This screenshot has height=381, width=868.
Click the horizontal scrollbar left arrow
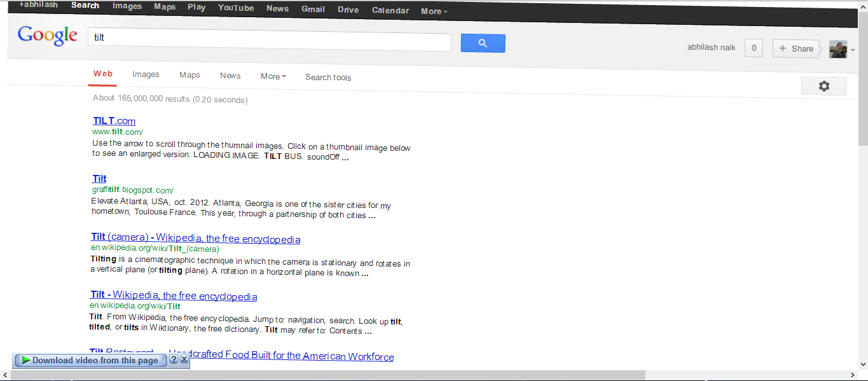click(x=4, y=375)
